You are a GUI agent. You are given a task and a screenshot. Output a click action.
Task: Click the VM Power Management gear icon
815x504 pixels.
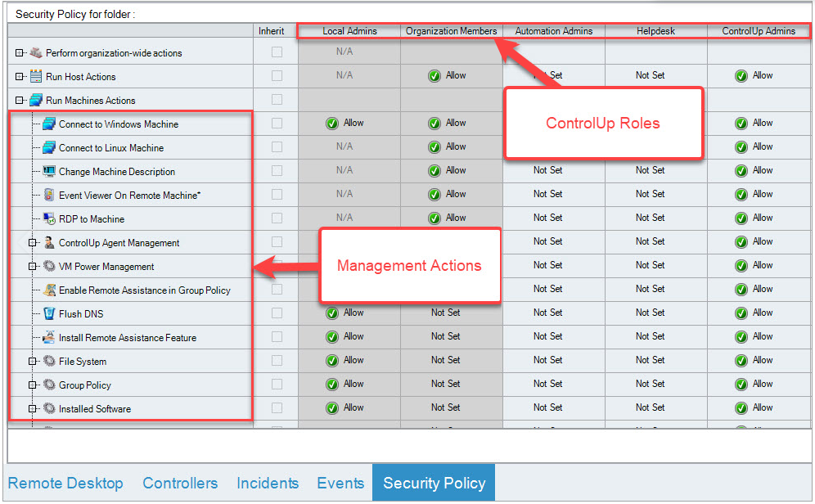(x=49, y=266)
